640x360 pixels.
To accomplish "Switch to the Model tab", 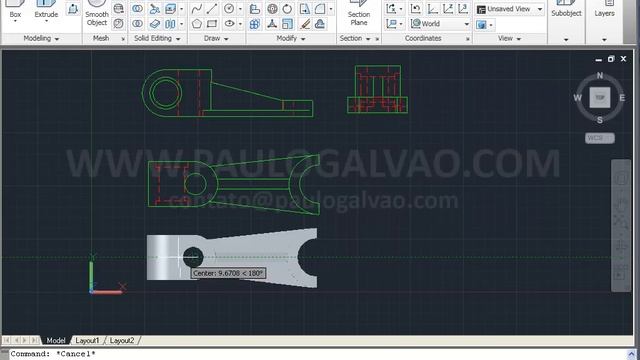I will [56, 340].
